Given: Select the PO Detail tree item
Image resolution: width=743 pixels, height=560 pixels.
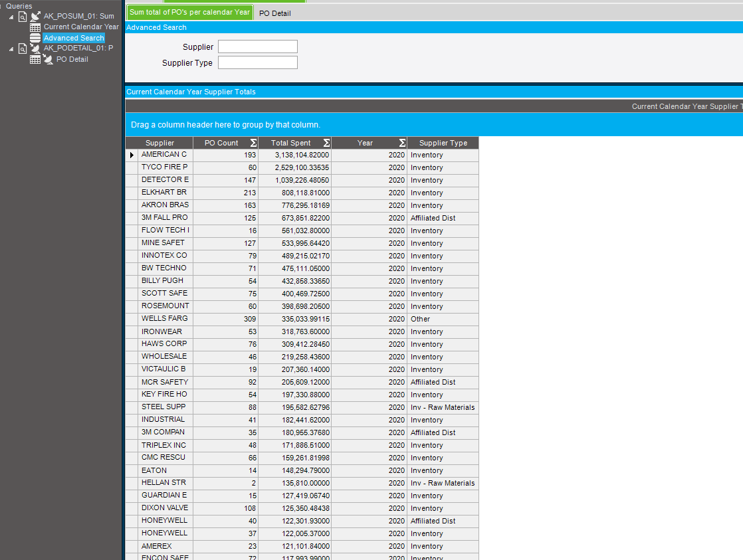Looking at the screenshot, I should [72, 59].
